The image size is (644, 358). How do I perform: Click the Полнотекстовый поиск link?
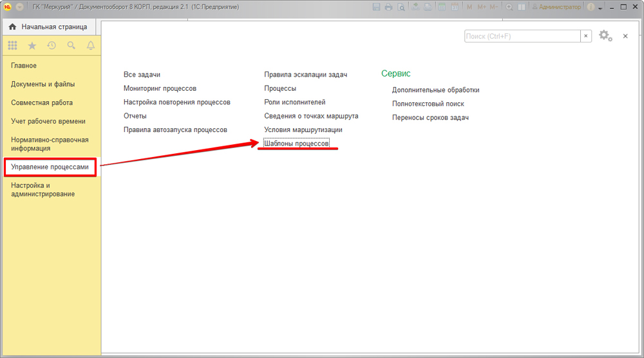click(x=428, y=104)
